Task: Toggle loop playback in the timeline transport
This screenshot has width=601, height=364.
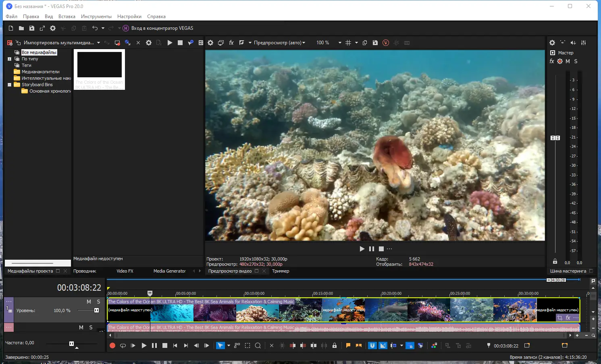Action: (x=123, y=345)
